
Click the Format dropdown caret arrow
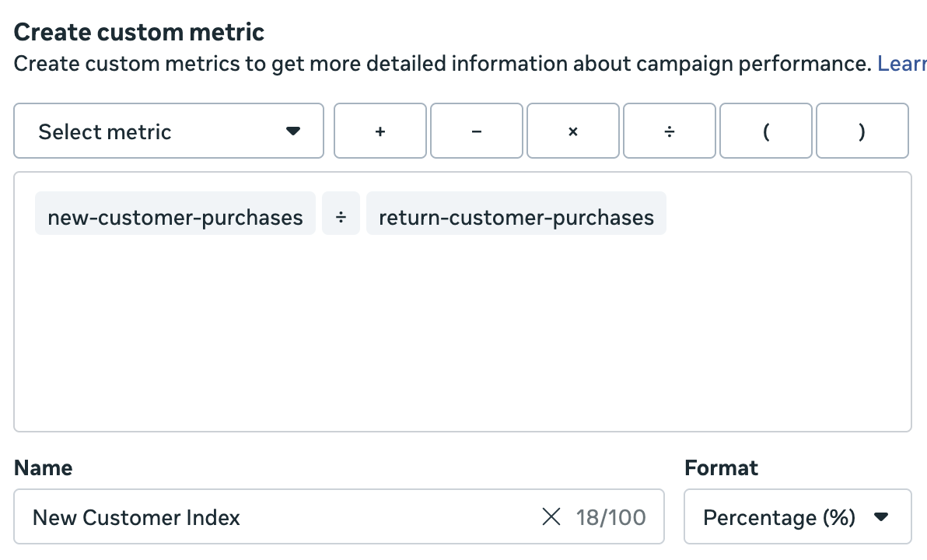(x=881, y=516)
